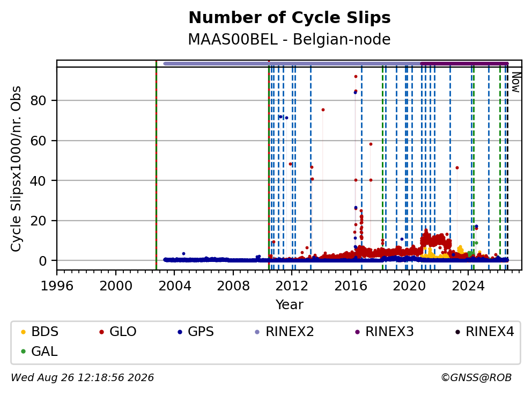Click the GAL green legend marker
This screenshot has width=532, height=394.
pos(23,351)
